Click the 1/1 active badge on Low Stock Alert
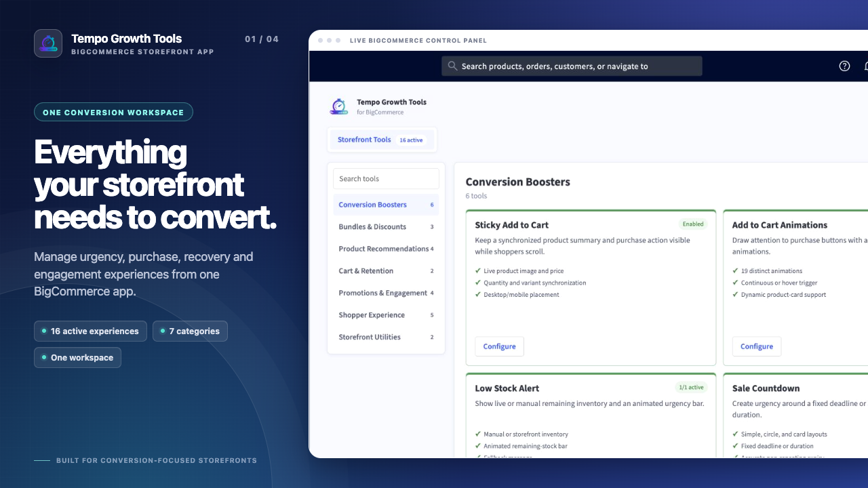This screenshot has height=488, width=868. pos(691,387)
